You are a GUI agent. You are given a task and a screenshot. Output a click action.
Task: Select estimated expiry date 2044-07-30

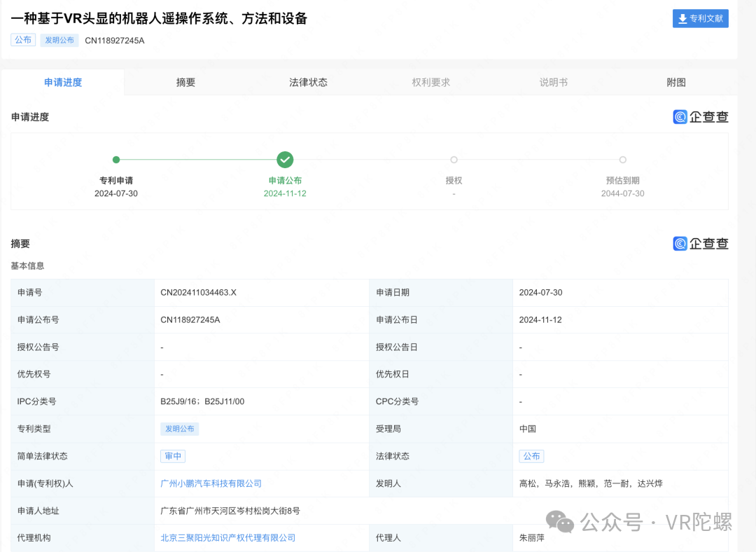point(623,193)
